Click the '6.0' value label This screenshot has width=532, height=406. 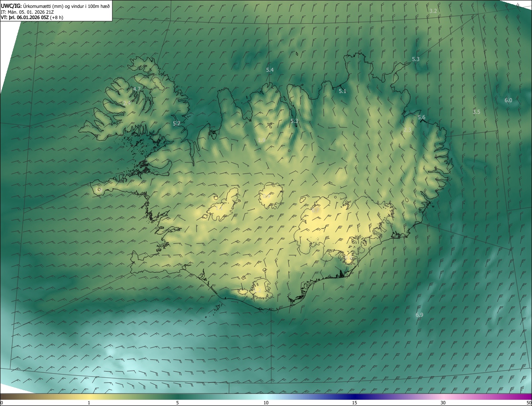[508, 100]
